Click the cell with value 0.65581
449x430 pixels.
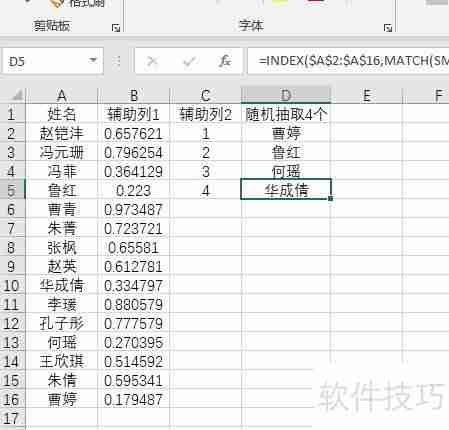pyautogui.click(x=134, y=248)
